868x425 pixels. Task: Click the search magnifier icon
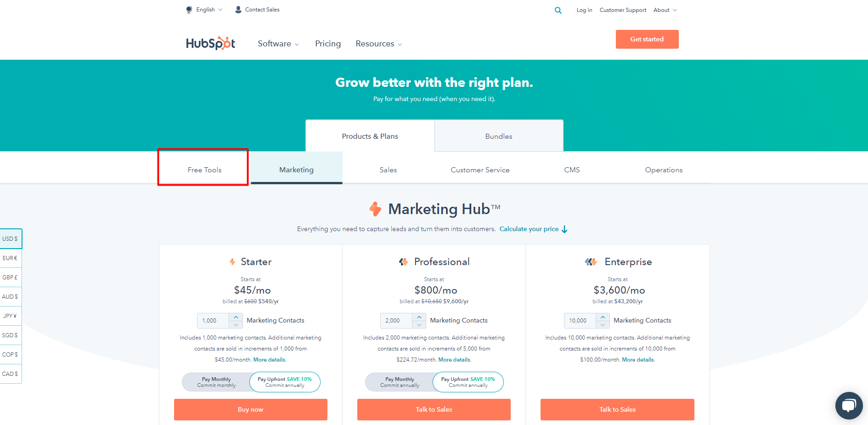[558, 10]
